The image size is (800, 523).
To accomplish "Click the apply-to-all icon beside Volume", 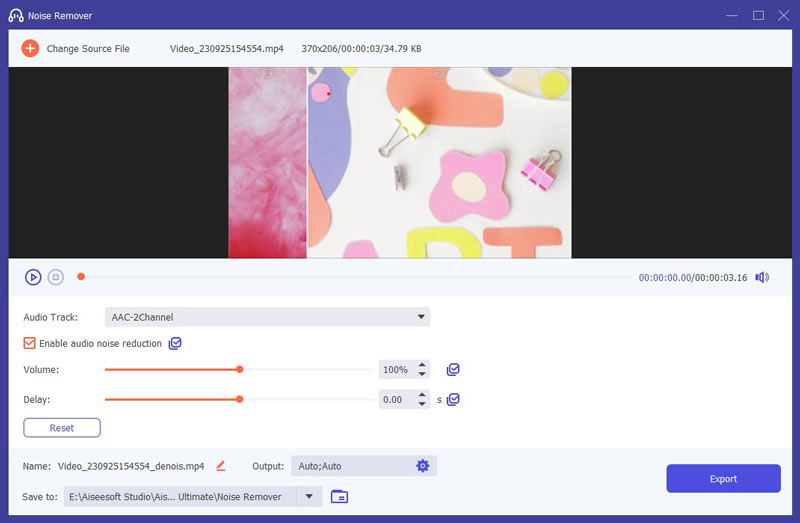I will [453, 370].
